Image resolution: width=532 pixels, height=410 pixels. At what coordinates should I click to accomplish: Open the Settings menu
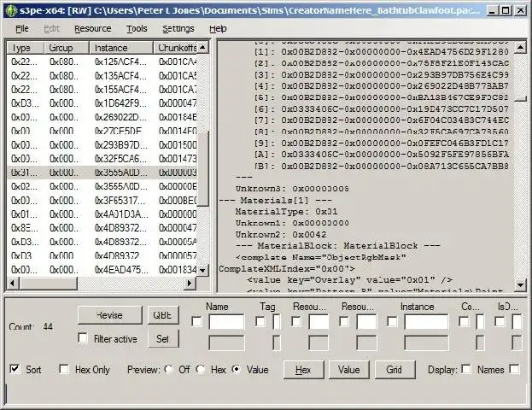tap(178, 29)
